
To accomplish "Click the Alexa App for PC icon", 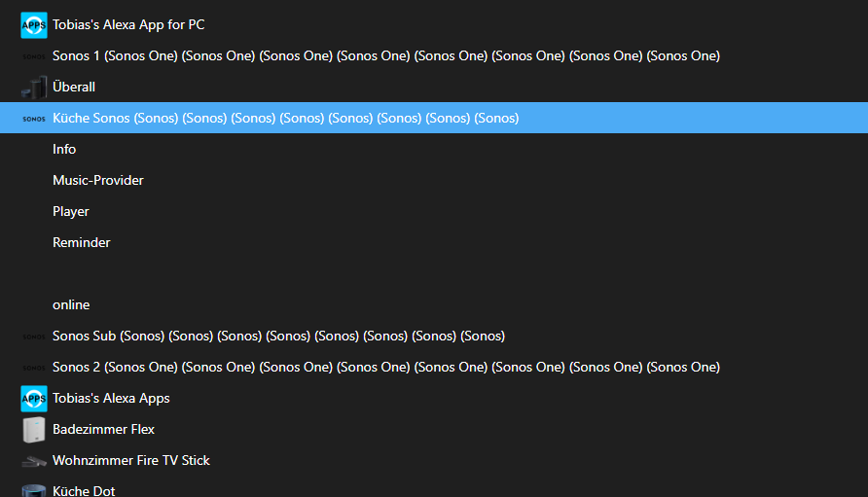I will 34,25.
